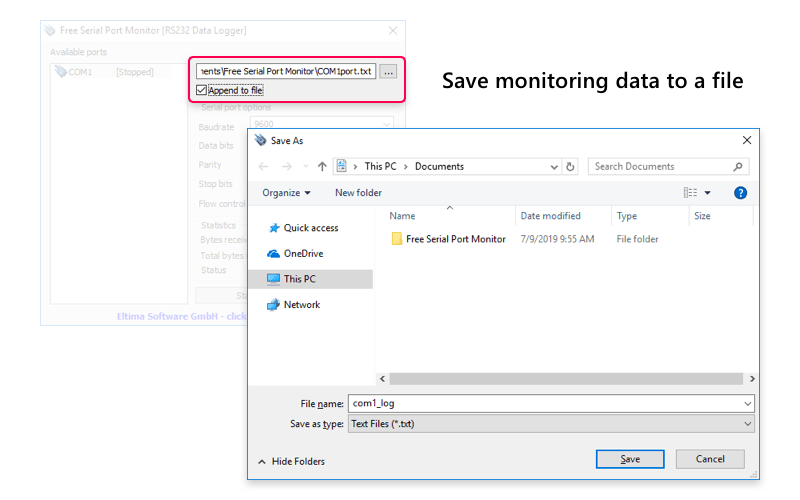Viewport: 800px width, 500px height.
Task: Click File folder type cell
Action: pyautogui.click(x=637, y=239)
